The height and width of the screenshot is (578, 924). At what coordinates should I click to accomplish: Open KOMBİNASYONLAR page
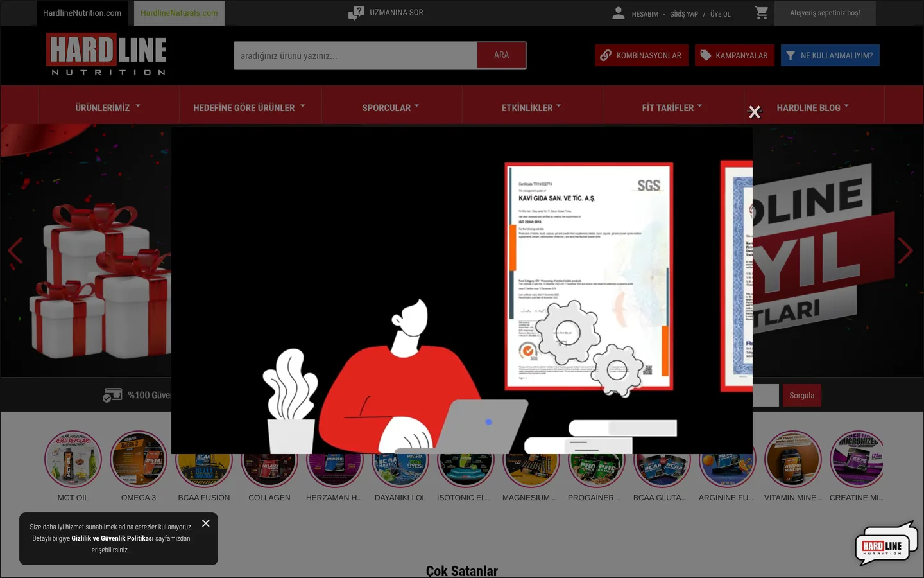pos(642,55)
